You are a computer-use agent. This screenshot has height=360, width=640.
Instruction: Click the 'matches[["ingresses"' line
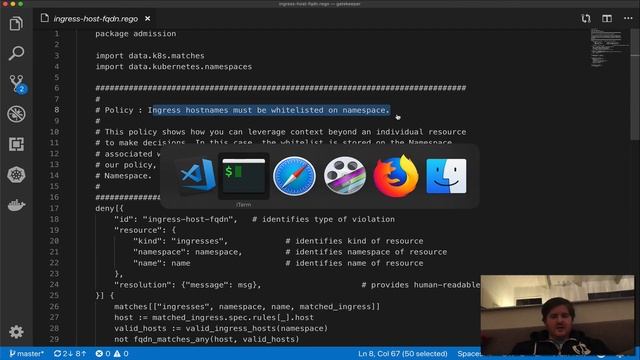pos(247,307)
